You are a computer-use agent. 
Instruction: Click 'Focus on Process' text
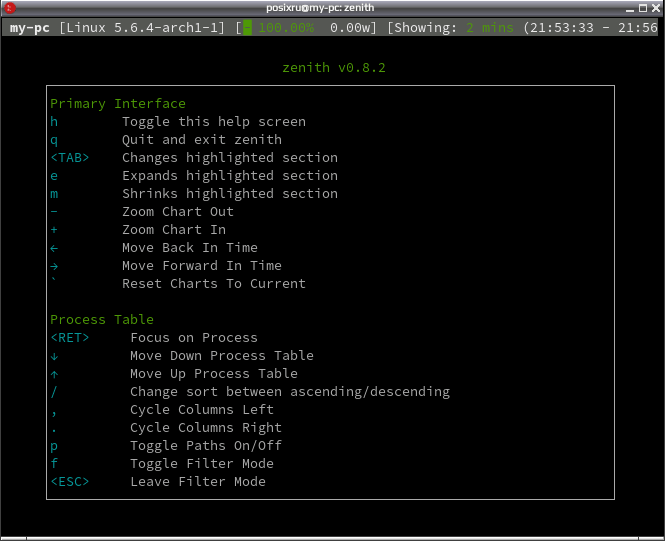click(194, 338)
